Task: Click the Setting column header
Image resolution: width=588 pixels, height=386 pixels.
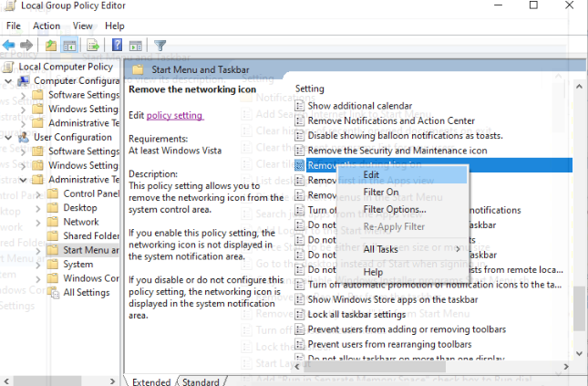Action: click(310, 89)
